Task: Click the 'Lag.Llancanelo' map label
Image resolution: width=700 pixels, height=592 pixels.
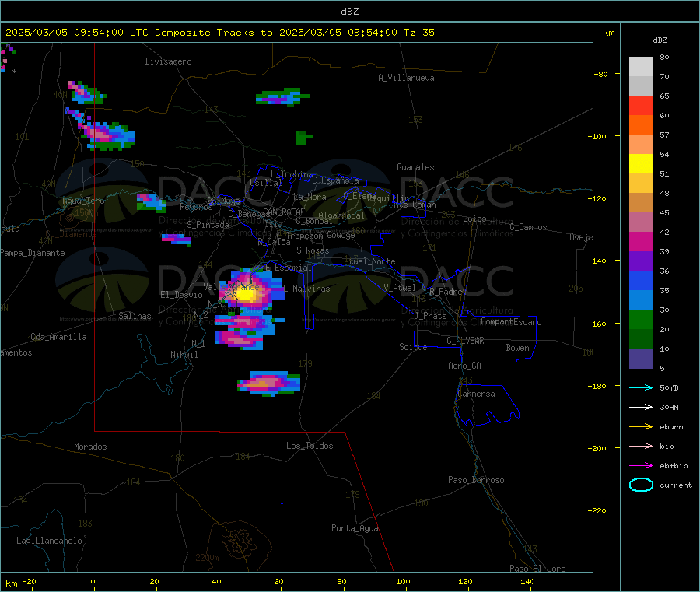Action: point(49,541)
